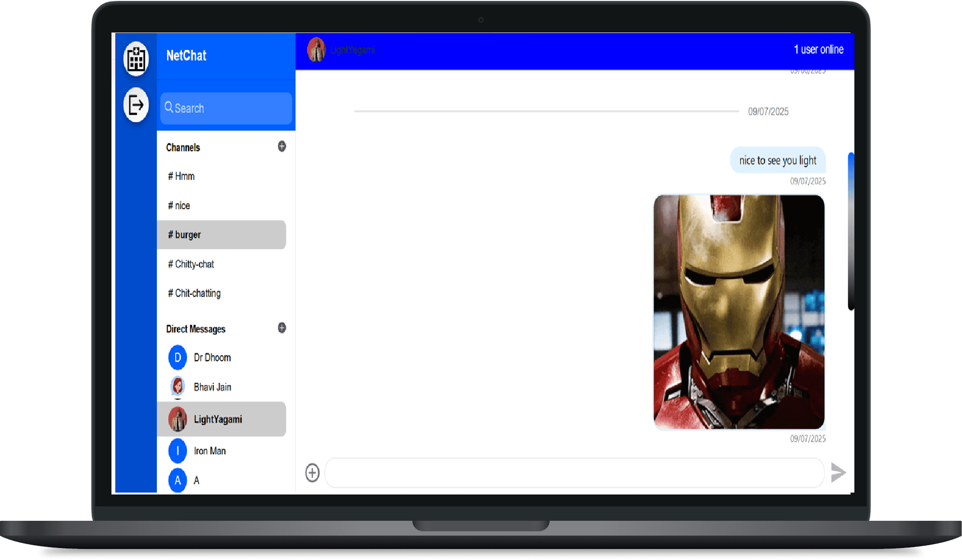
Task: Open the hospital building icon in sidebar
Action: pos(136,59)
